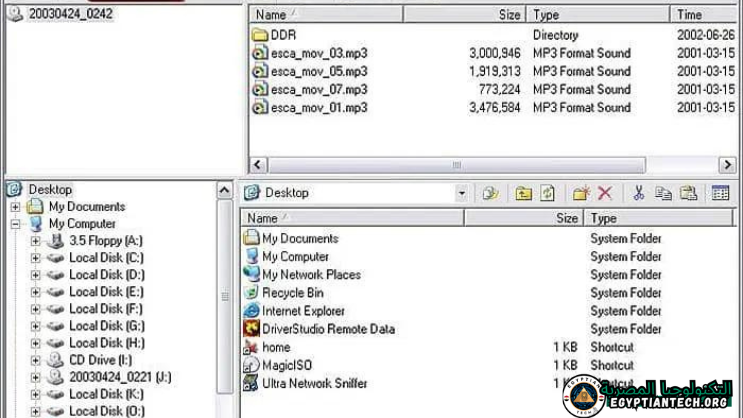This screenshot has width=743, height=418.
Task: Click the tree's vertical scrollbar thumb
Action: point(225,297)
